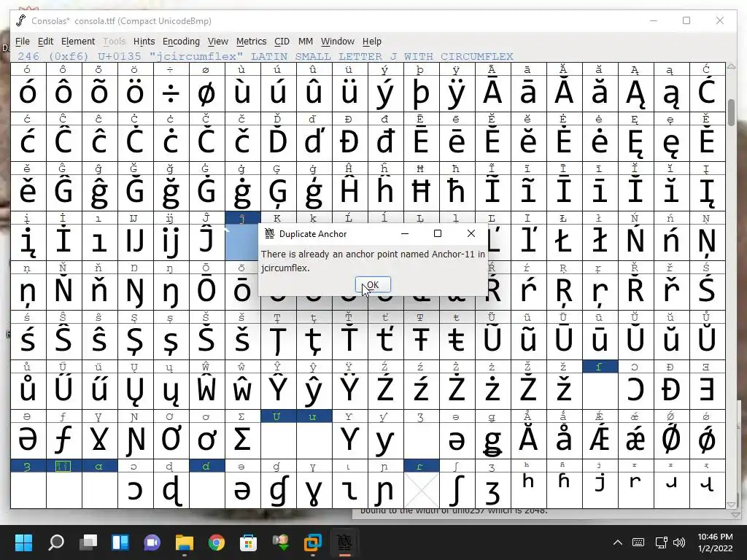The width and height of the screenshot is (747, 560).
Task: Open the Window menu
Action: [337, 42]
